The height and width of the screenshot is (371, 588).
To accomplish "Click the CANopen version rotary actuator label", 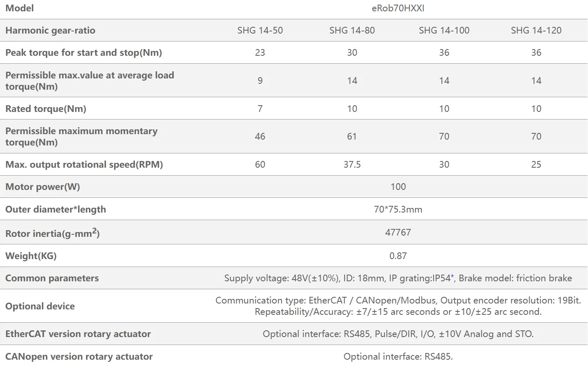I will [79, 357].
